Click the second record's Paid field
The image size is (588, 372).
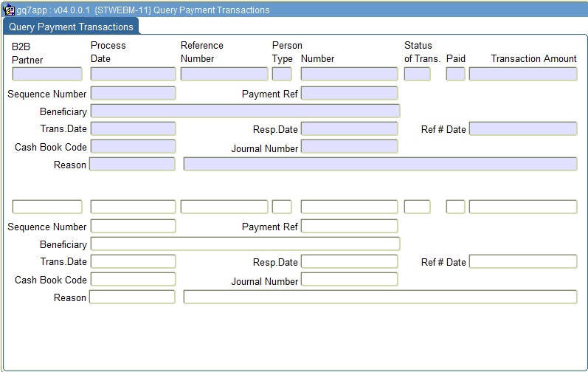(x=456, y=207)
